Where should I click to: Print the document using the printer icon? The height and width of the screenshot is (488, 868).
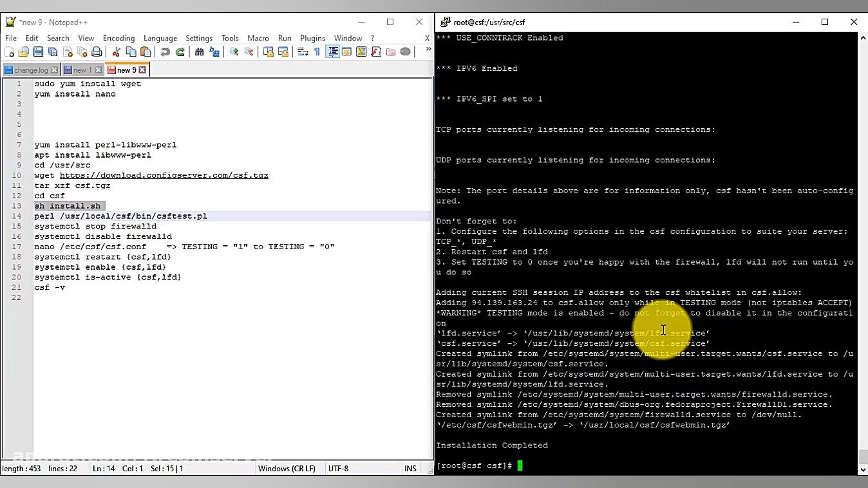[97, 52]
